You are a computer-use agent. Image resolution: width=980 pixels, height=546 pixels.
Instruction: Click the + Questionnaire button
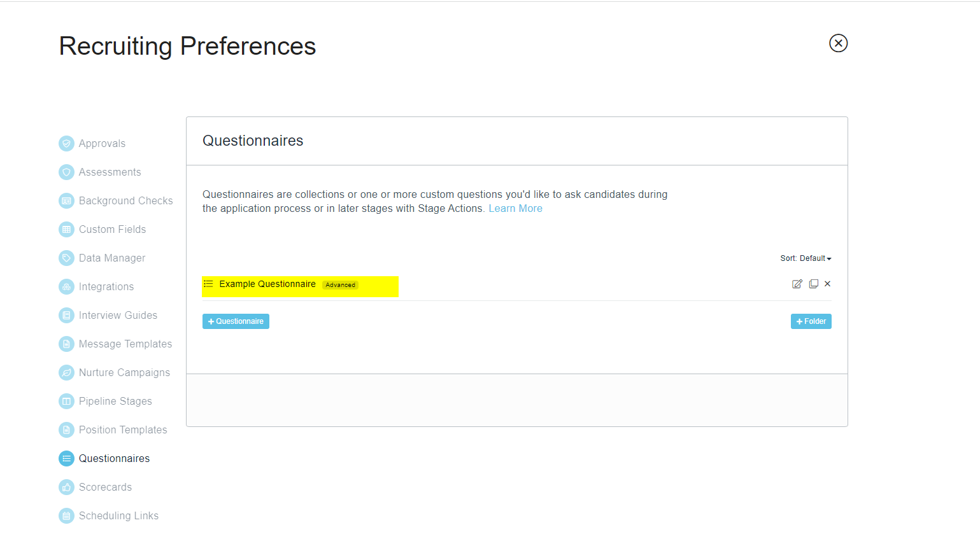point(236,321)
